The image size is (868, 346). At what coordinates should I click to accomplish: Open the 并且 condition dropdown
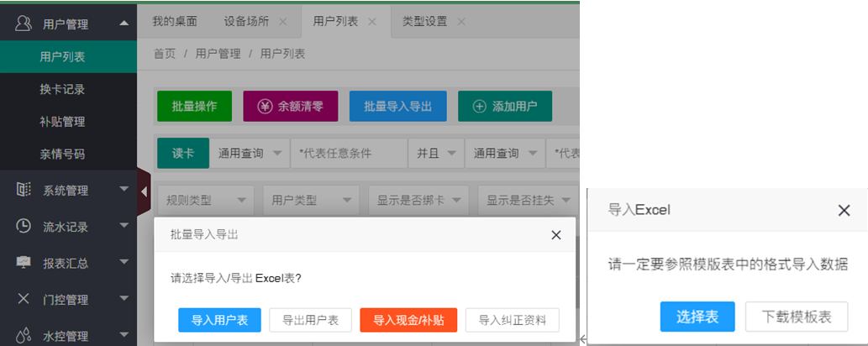(x=436, y=154)
